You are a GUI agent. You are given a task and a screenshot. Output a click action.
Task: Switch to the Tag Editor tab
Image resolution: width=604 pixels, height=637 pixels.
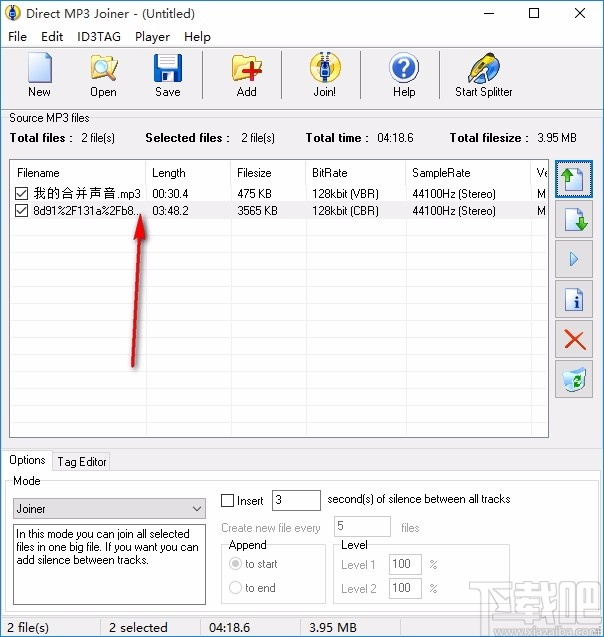[82, 462]
